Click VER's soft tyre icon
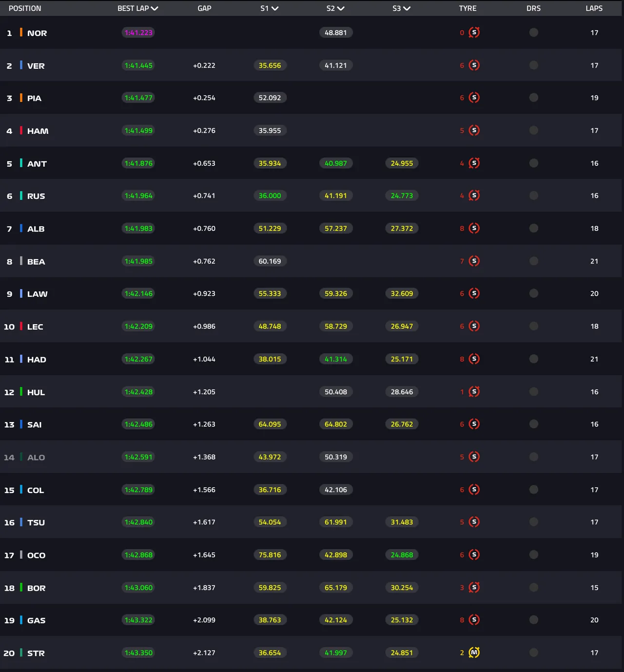The height and width of the screenshot is (672, 624). point(474,65)
